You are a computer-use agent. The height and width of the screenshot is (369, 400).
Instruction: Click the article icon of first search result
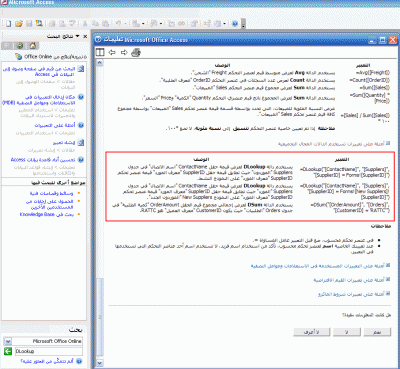click(81, 69)
